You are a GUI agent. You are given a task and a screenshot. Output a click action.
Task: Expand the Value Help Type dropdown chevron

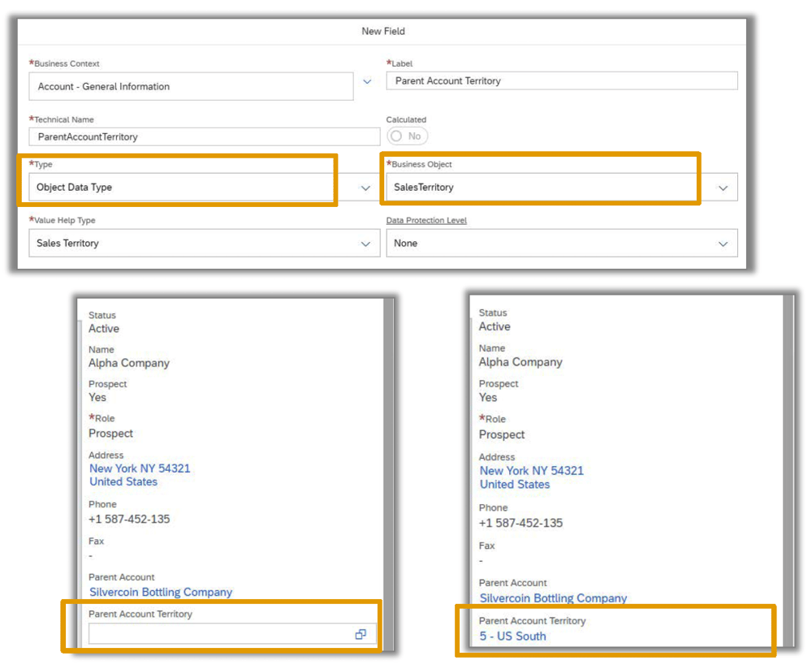pos(365,244)
